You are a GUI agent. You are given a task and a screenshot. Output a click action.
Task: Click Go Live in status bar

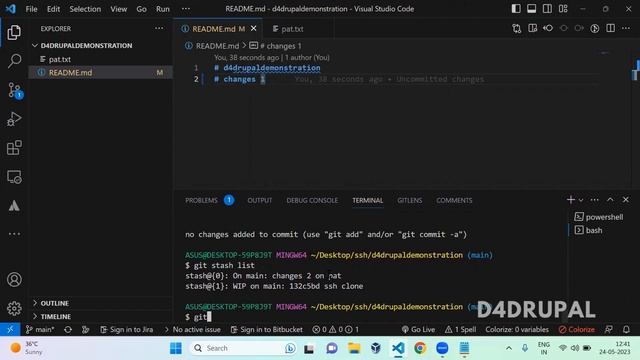click(418, 329)
